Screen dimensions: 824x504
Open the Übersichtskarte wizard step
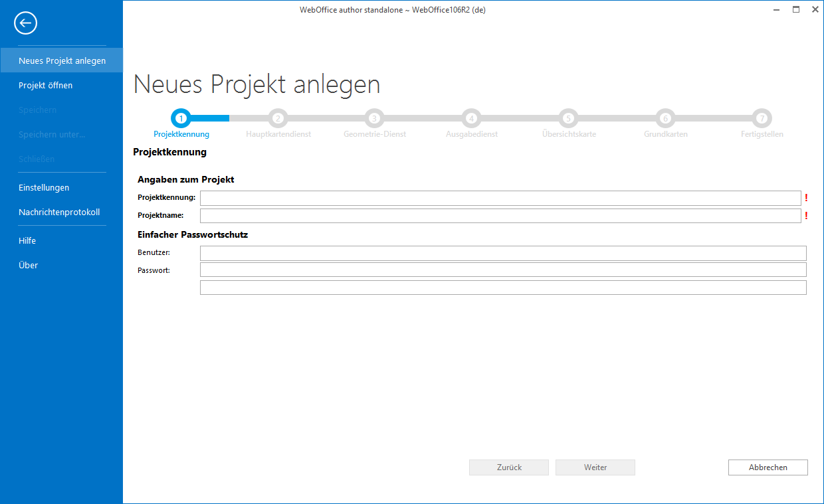coord(568,118)
